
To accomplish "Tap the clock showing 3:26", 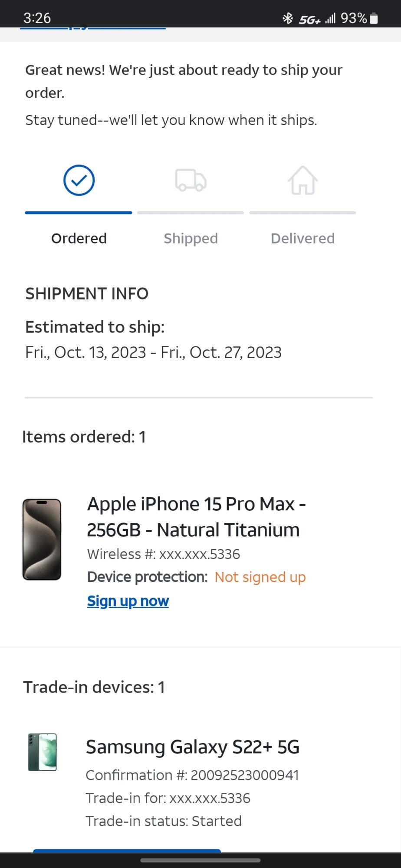I will 37,18.
